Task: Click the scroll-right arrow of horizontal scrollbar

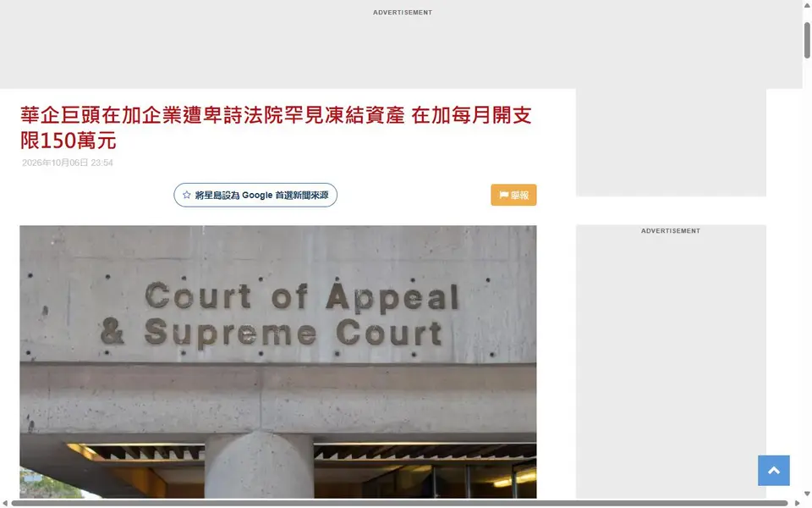Action: (x=798, y=503)
